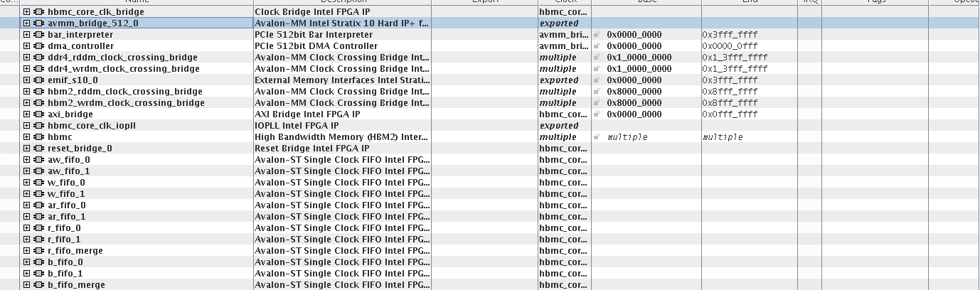Click end address 0x0fff_ffff of axi_bridge
Viewport: 980px width, 290px height.
[730, 114]
